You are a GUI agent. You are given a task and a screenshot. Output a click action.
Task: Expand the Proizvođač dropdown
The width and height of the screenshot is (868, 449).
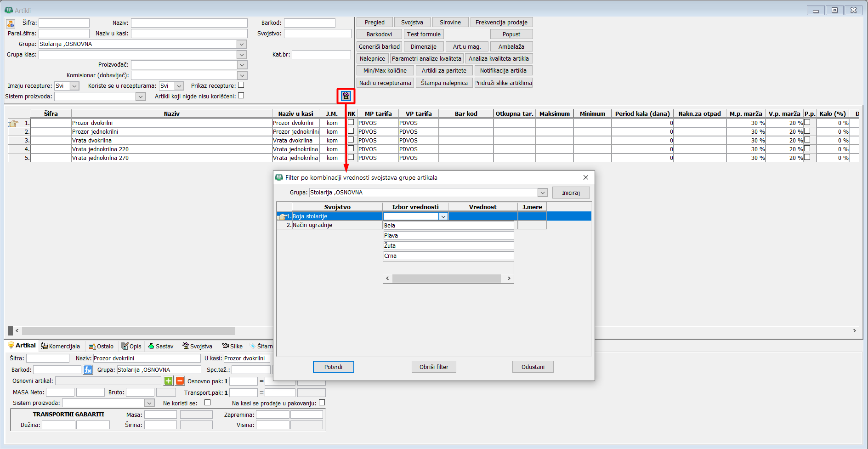pos(242,65)
